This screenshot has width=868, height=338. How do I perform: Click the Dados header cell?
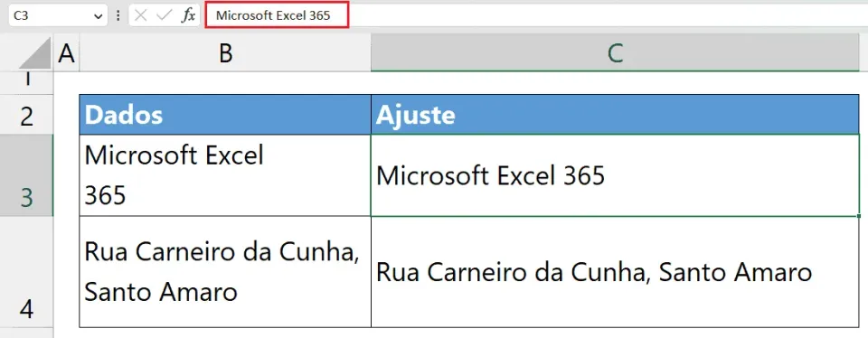pos(225,115)
